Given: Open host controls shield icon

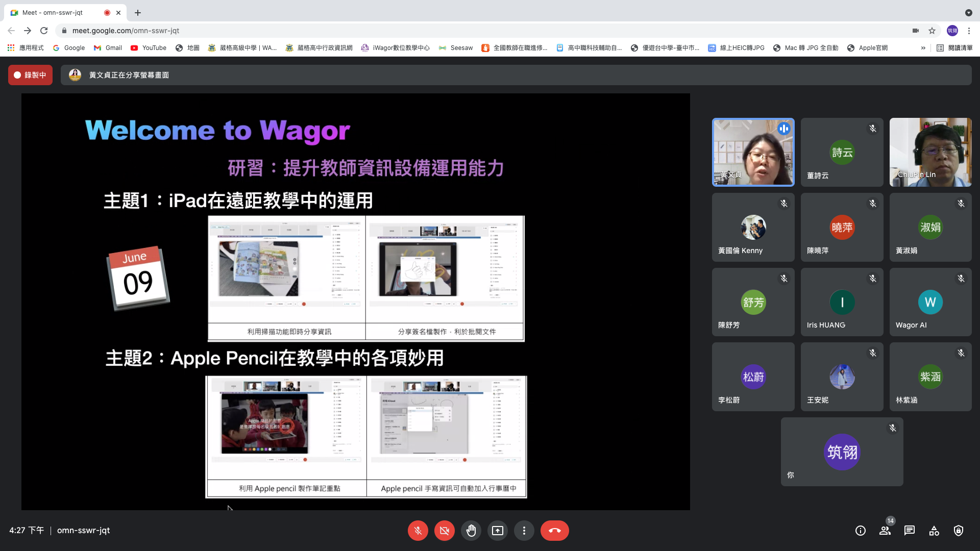Looking at the screenshot, I should coord(959,531).
